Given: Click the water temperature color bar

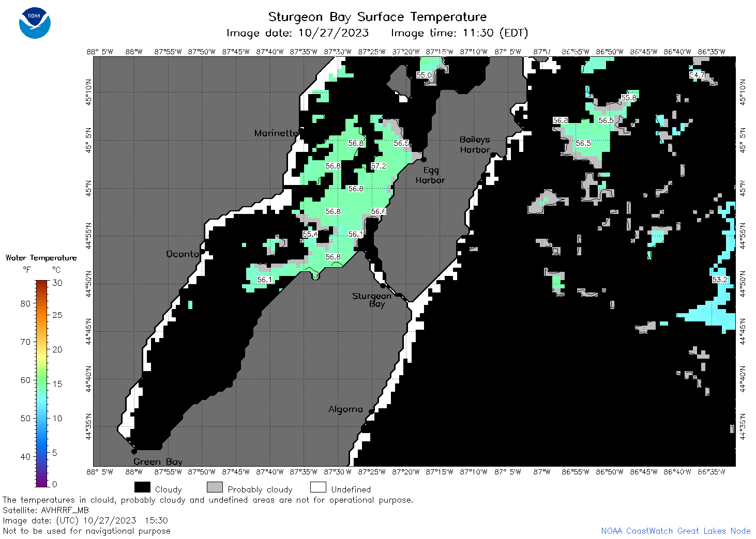Looking at the screenshot, I should (x=42, y=383).
